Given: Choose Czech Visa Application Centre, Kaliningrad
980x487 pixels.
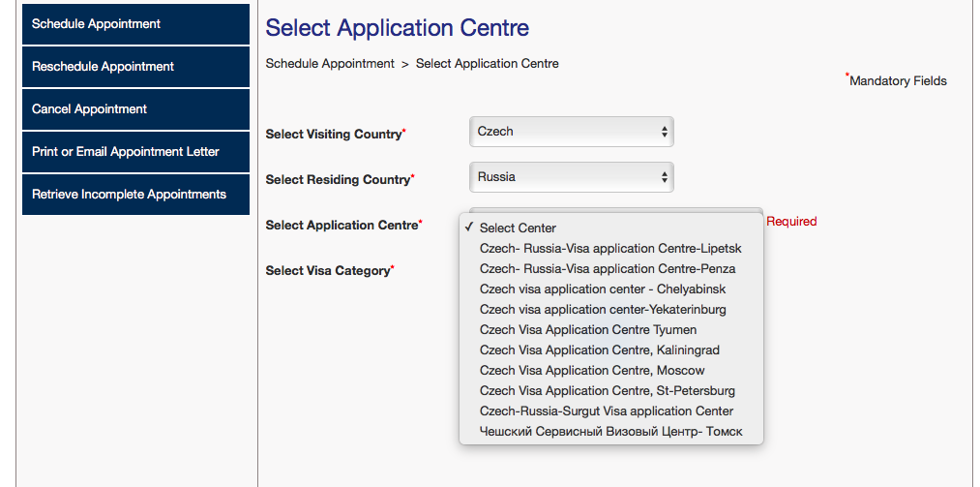Looking at the screenshot, I should tap(600, 350).
